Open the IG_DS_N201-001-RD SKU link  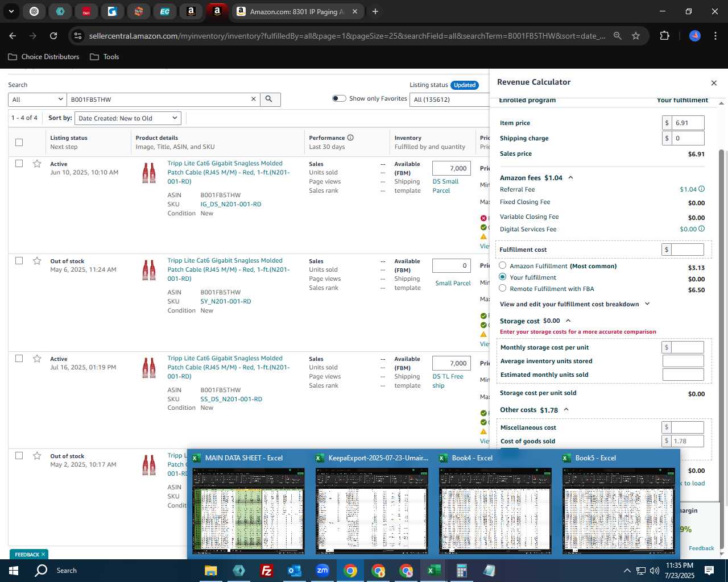point(231,204)
